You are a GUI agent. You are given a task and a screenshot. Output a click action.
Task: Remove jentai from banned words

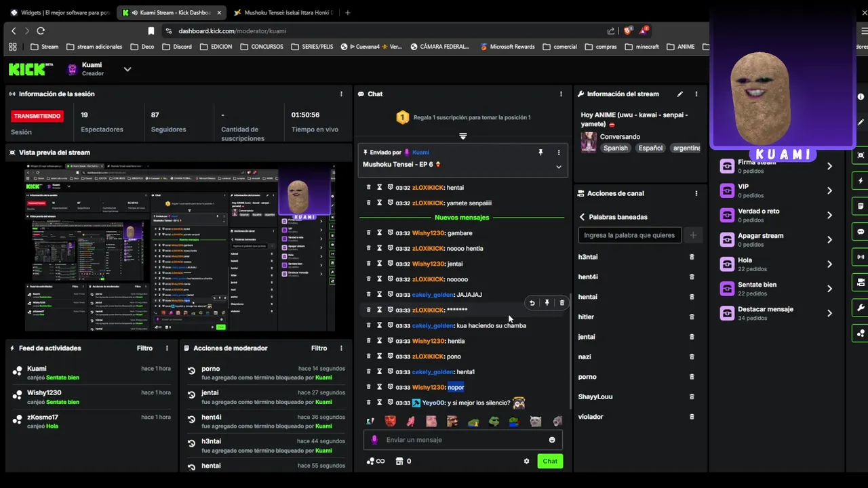click(x=692, y=337)
